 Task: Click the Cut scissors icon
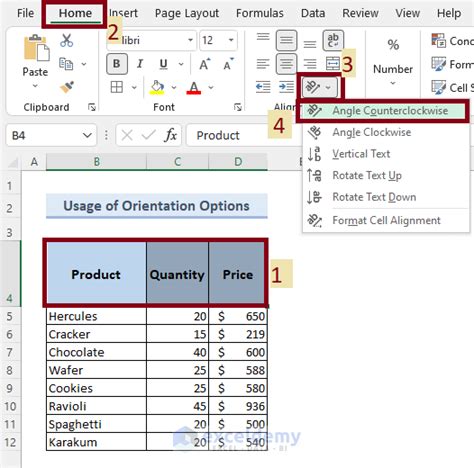point(66,41)
